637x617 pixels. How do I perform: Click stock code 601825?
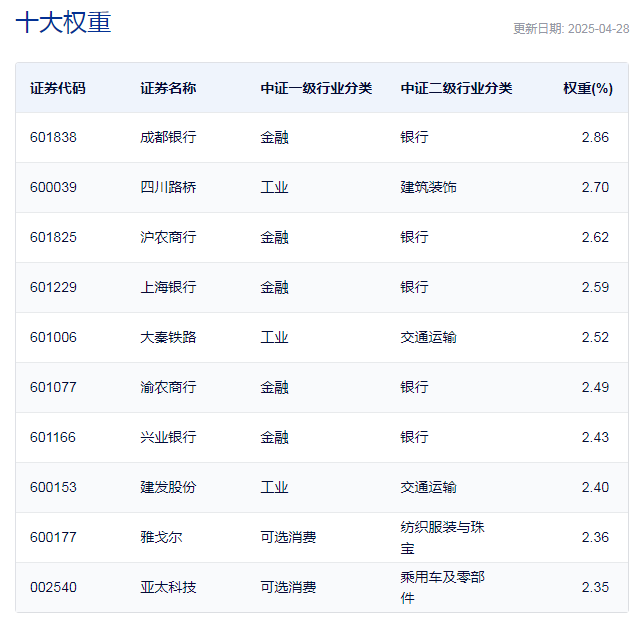[x=53, y=237]
